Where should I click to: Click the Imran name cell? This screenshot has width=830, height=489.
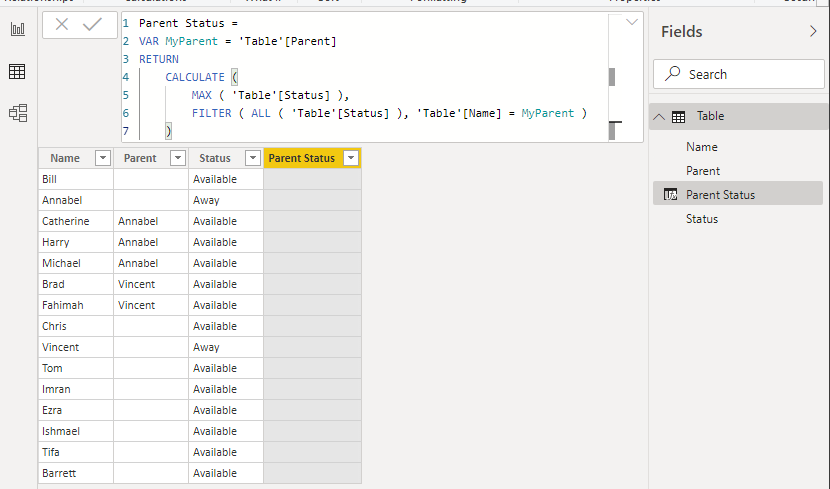(76, 389)
